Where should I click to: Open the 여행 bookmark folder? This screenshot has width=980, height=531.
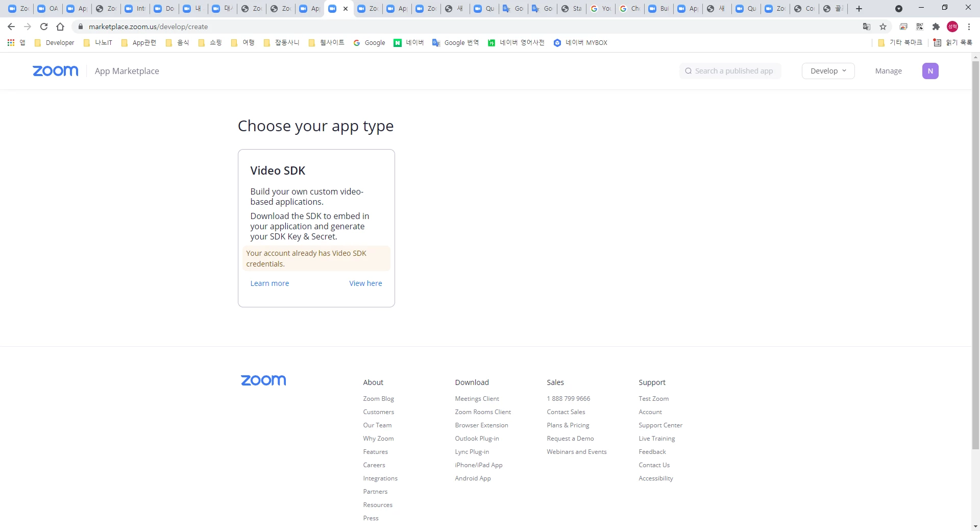(243, 43)
